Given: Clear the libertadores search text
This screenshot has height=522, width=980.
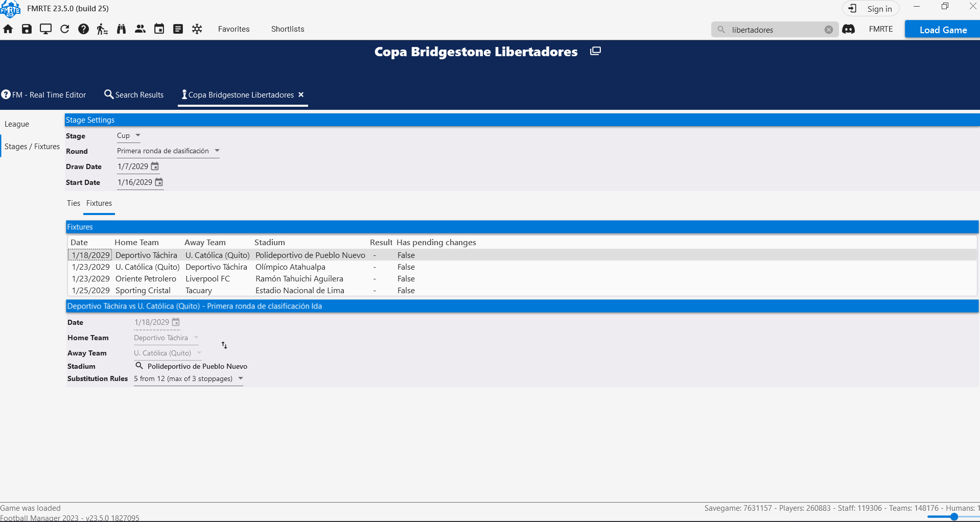Looking at the screenshot, I should 828,30.
